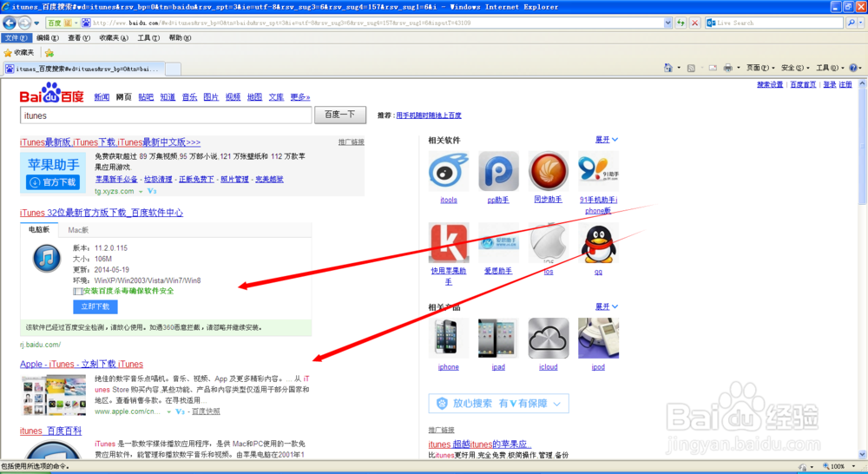
Task: Click the 用手机随时随地上百度 link
Action: click(x=429, y=115)
